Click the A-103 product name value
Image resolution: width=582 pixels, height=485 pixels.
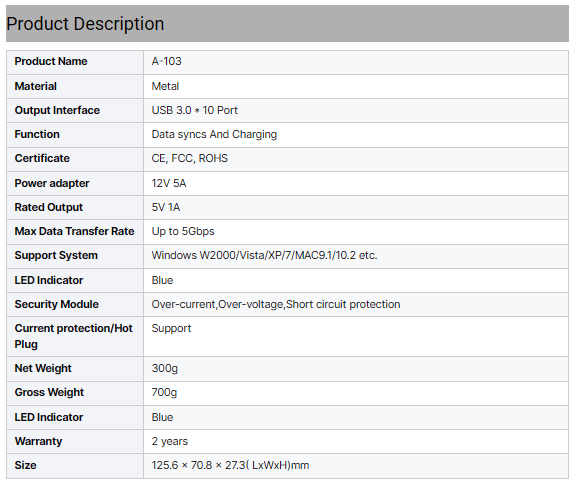click(166, 61)
